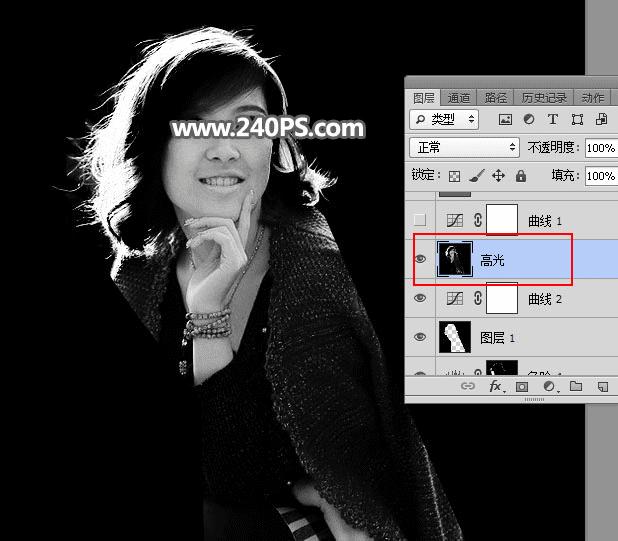618x541 pixels.
Task: Click the 曲线 1 curves adjustment icon
Action: click(455, 220)
